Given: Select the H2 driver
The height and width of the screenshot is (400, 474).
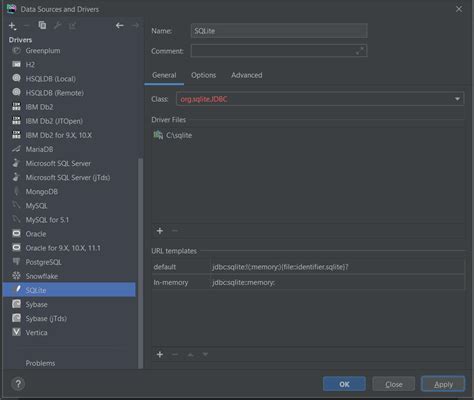Looking at the screenshot, I should coord(69,65).
